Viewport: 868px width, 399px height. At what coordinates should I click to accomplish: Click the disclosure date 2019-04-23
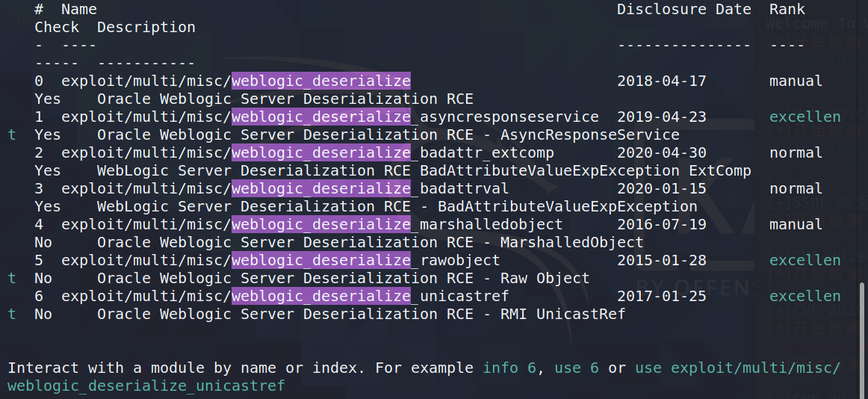coord(662,117)
